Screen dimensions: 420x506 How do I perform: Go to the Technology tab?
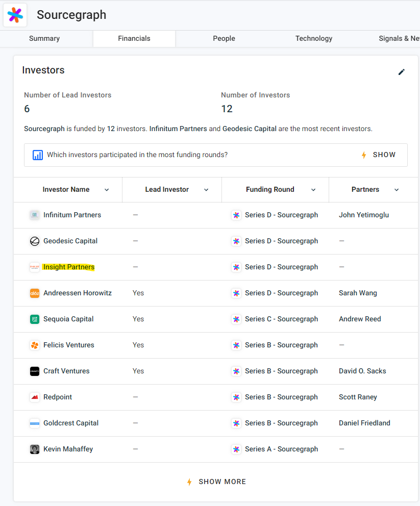pos(314,38)
